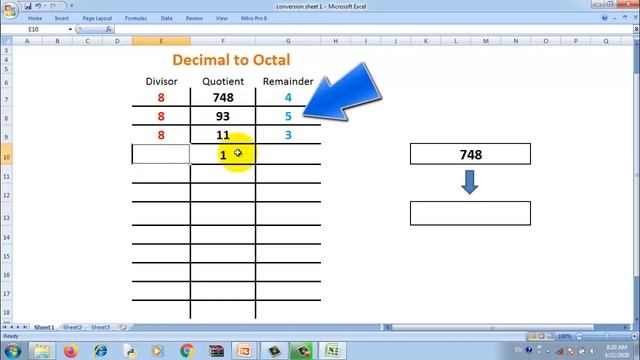The height and width of the screenshot is (360, 640).
Task: Select the quotient cell containing 1
Action: (223, 155)
